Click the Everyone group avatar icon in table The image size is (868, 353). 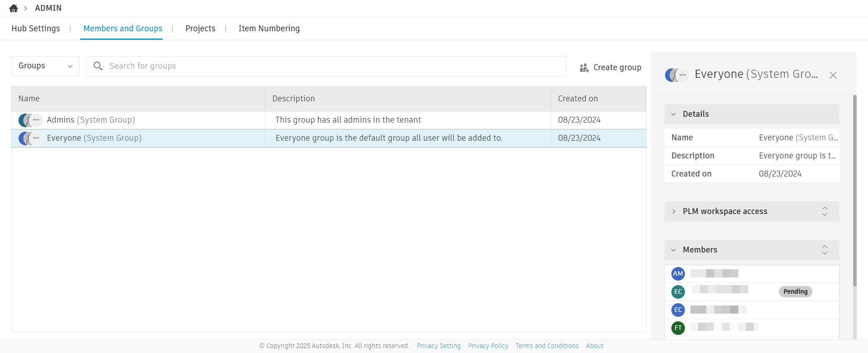click(30, 138)
